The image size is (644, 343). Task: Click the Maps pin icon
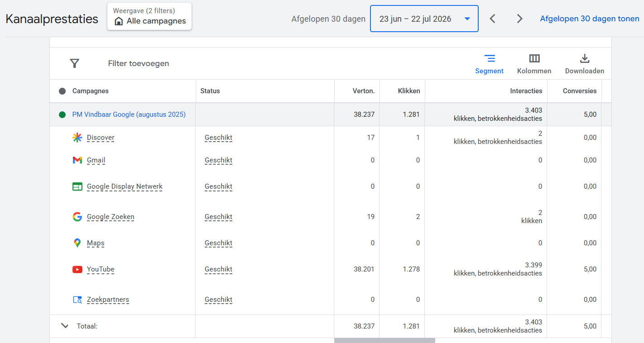click(77, 243)
